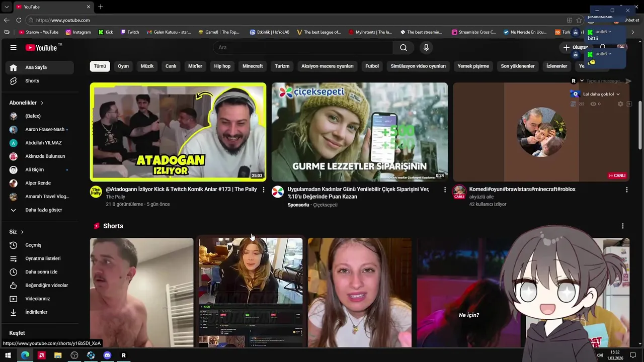Go back with browser back arrow
The width and height of the screenshot is (644, 362).
[x=7, y=20]
